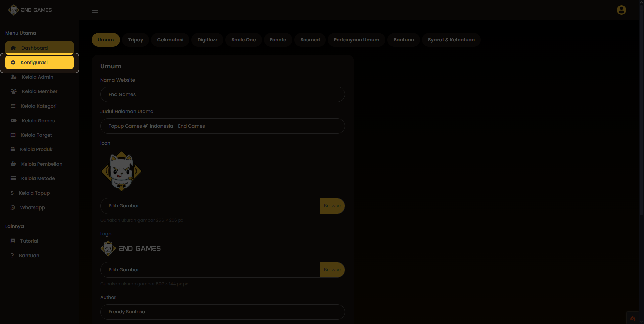Image resolution: width=644 pixels, height=324 pixels.
Task: Switch to the Umum tab
Action: 106,40
